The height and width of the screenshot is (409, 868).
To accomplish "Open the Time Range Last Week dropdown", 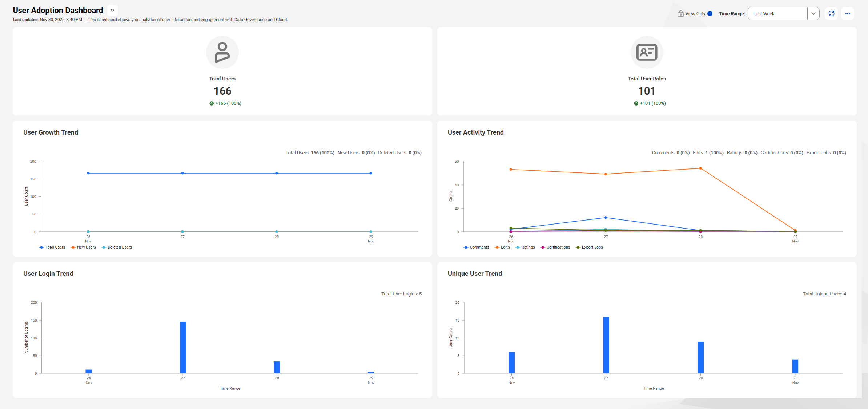I will click(783, 13).
